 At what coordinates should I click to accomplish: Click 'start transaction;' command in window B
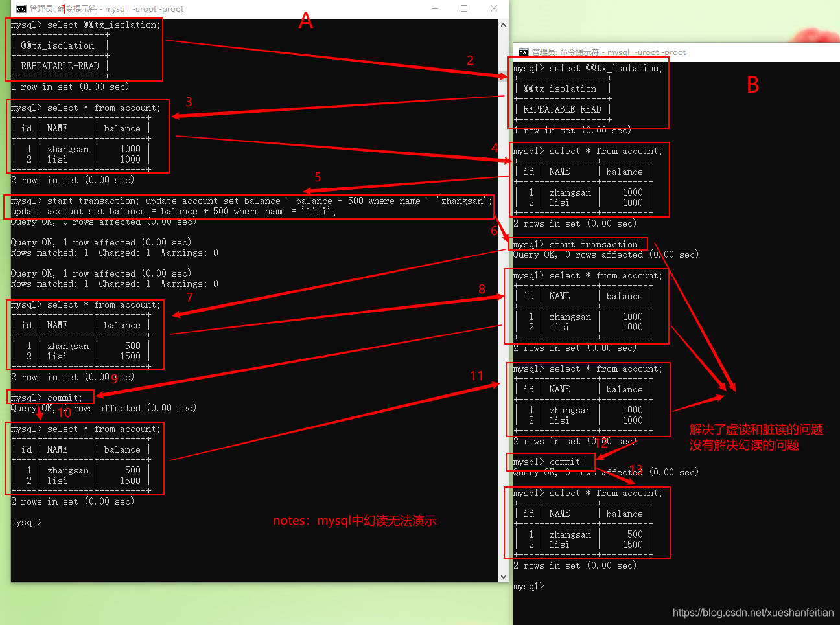(x=596, y=245)
